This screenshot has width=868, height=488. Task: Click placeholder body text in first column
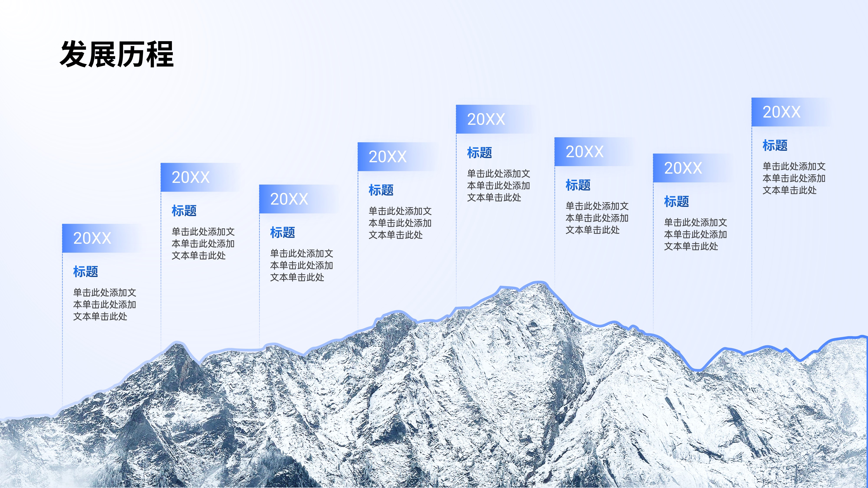104,305
